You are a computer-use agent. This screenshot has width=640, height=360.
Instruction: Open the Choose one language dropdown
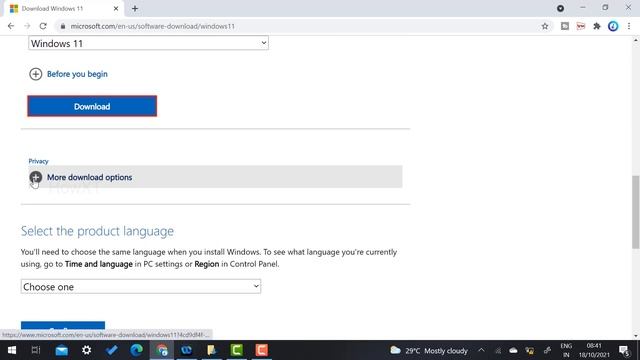coord(141,287)
